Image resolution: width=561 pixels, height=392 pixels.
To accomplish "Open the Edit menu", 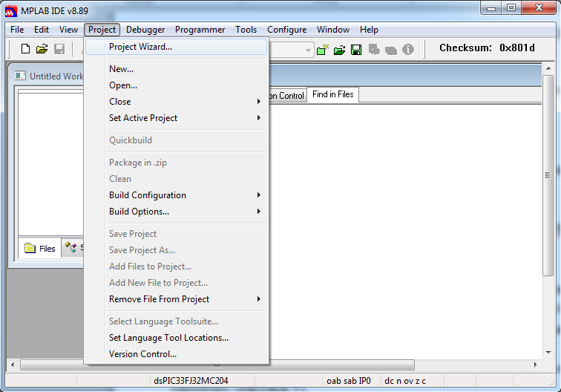I will [42, 30].
